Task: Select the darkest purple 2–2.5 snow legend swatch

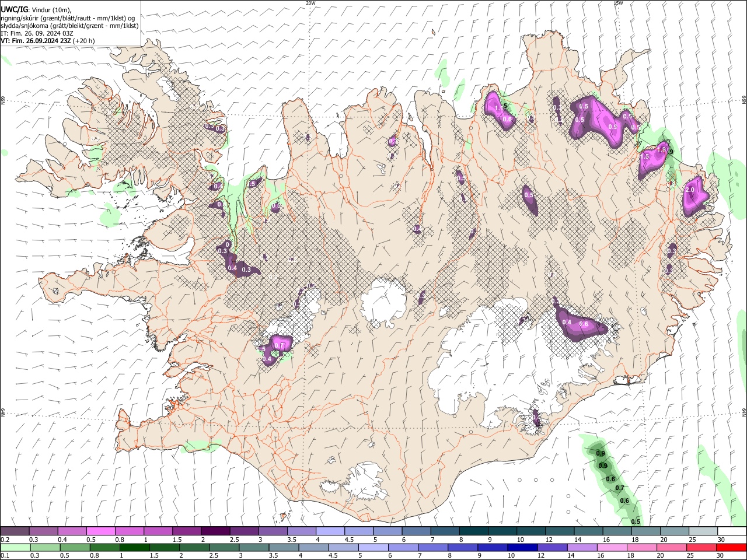Action: point(215,531)
